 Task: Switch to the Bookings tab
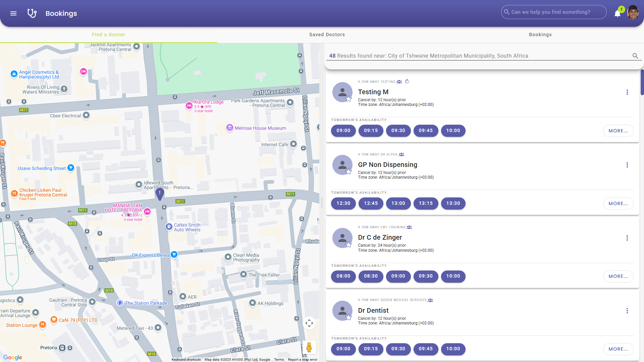[x=540, y=35]
